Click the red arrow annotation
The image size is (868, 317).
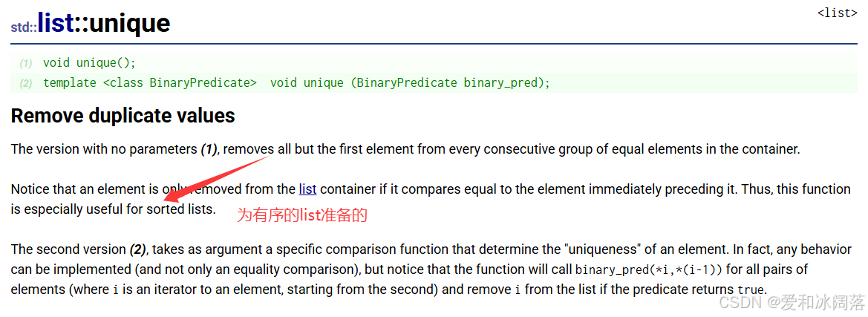[218, 178]
